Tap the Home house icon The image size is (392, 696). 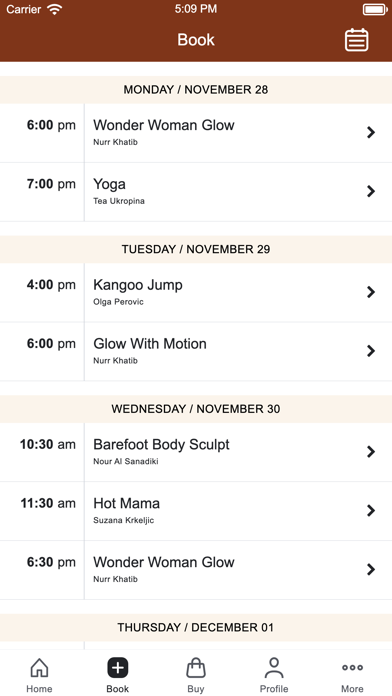tap(39, 667)
